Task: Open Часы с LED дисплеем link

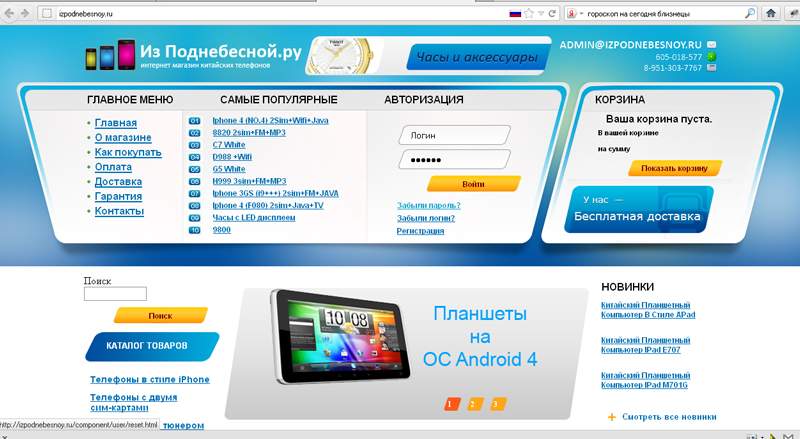Action: tap(254, 217)
